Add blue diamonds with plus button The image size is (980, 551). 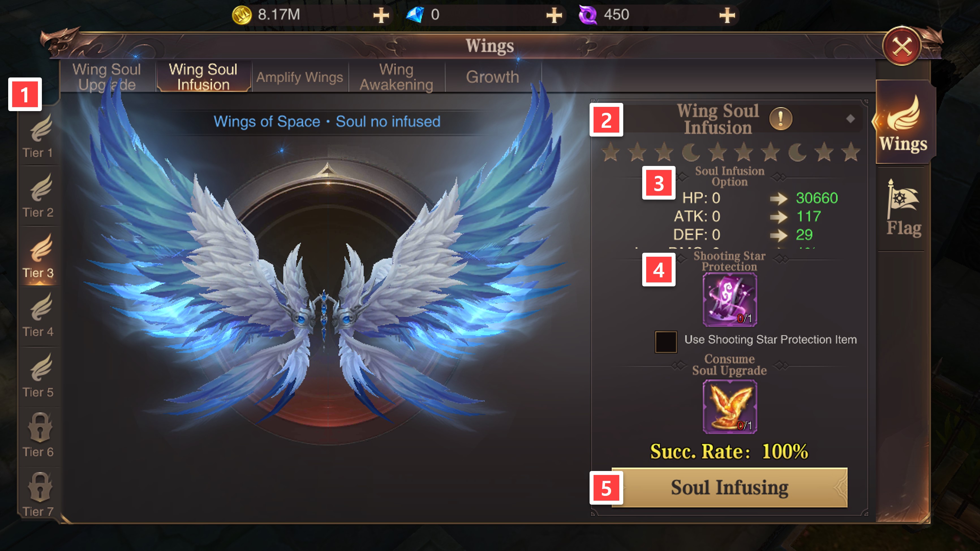[x=554, y=16]
